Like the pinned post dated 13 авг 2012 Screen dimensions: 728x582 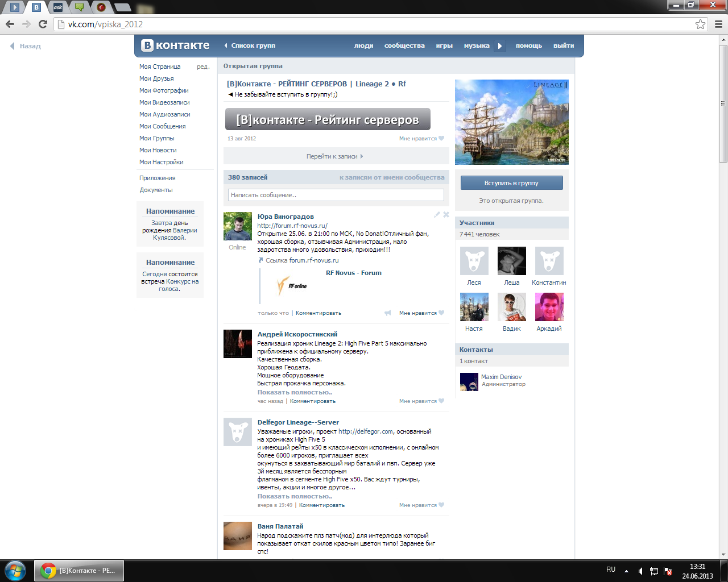click(x=421, y=139)
